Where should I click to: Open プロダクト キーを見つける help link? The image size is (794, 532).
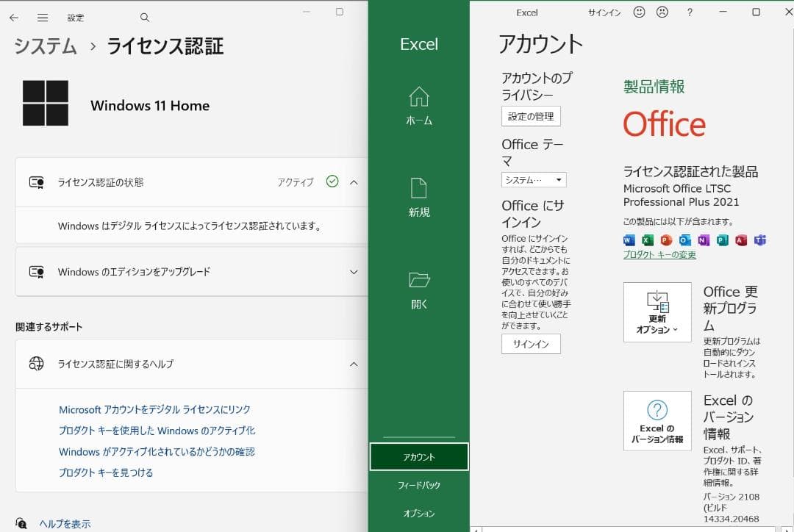point(106,472)
